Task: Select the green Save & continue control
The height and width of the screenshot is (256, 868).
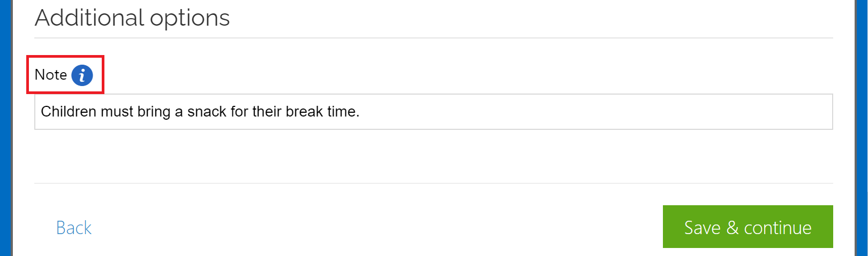Action: (x=748, y=227)
